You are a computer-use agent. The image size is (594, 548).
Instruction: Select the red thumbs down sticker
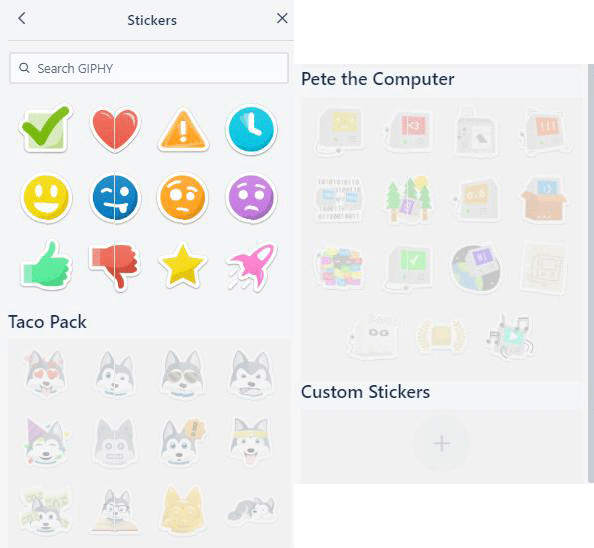coord(115,267)
